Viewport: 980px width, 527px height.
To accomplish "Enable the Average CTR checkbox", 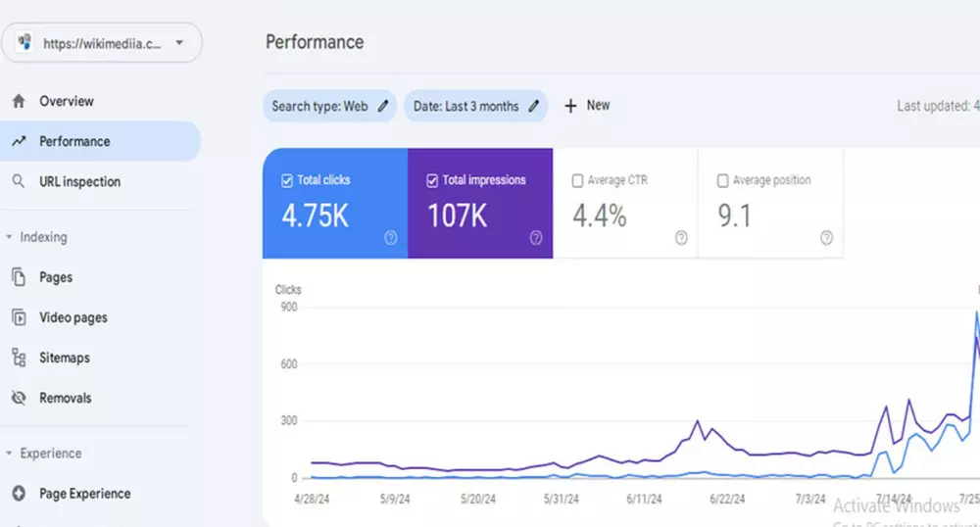I will pyautogui.click(x=577, y=180).
